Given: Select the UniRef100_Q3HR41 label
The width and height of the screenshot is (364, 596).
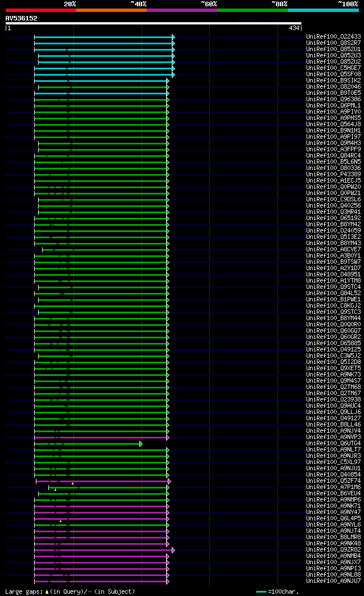Looking at the screenshot, I should pyautogui.click(x=333, y=212).
